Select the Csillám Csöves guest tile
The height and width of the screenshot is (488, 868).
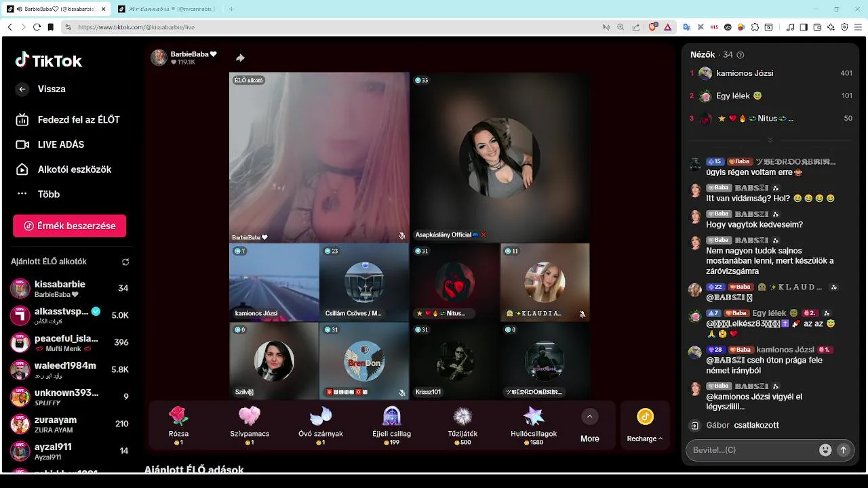(364, 282)
